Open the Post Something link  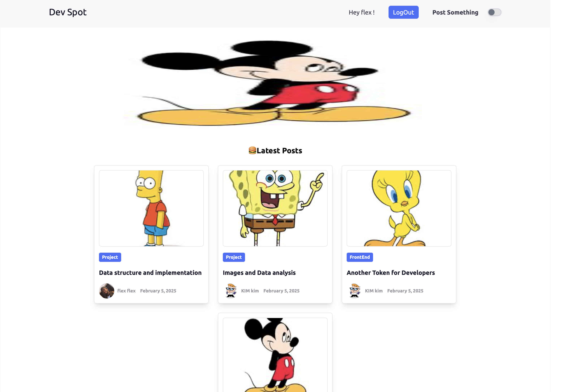click(x=455, y=12)
